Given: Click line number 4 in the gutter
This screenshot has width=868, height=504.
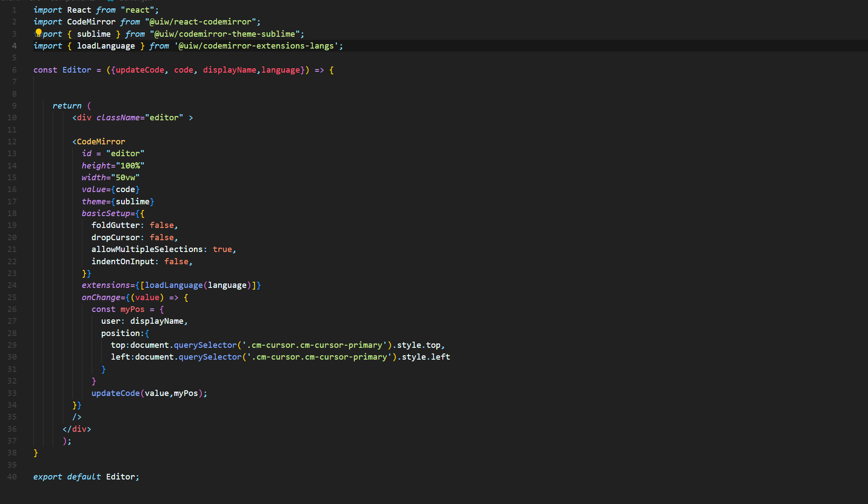Looking at the screenshot, I should click(x=14, y=46).
